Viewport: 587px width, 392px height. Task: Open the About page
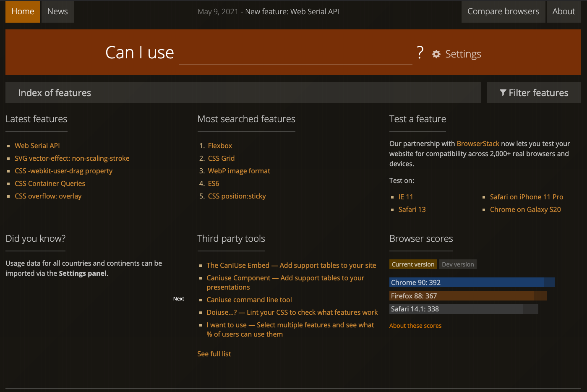(564, 11)
